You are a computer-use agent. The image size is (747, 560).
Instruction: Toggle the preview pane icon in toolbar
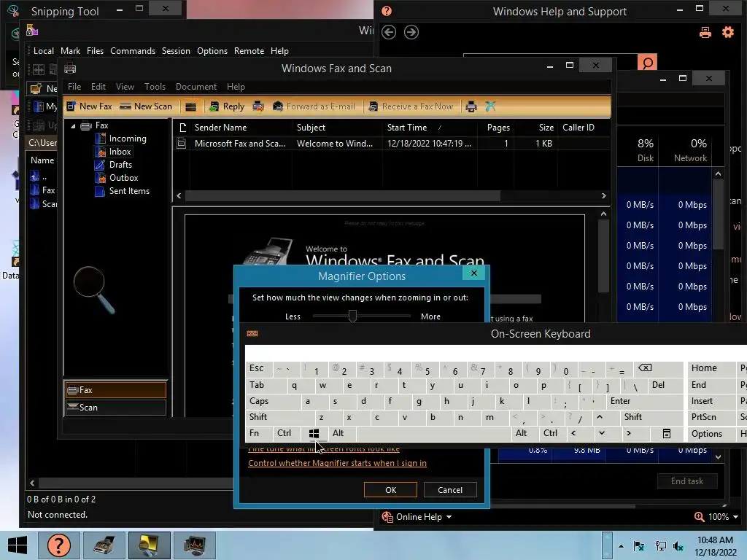point(190,106)
